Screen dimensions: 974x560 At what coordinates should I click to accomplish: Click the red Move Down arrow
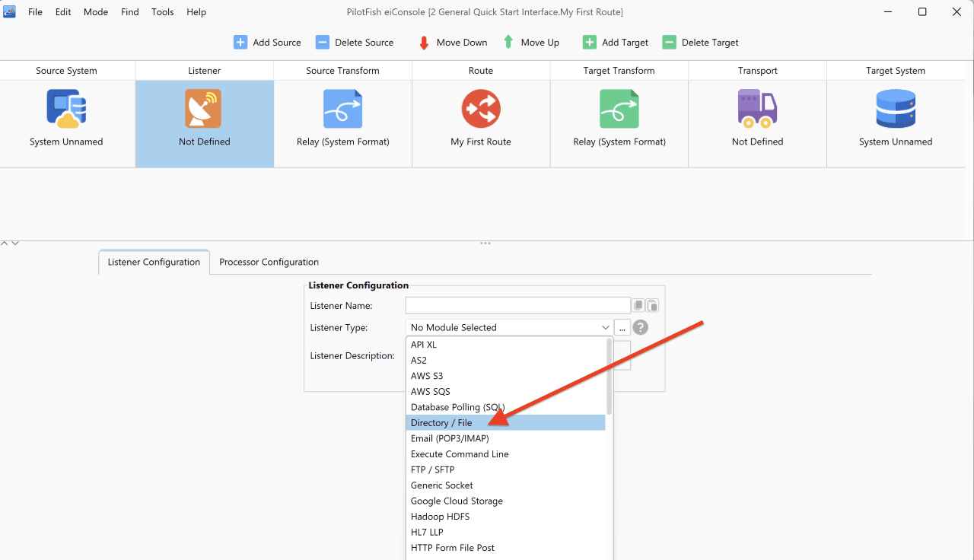pos(424,43)
